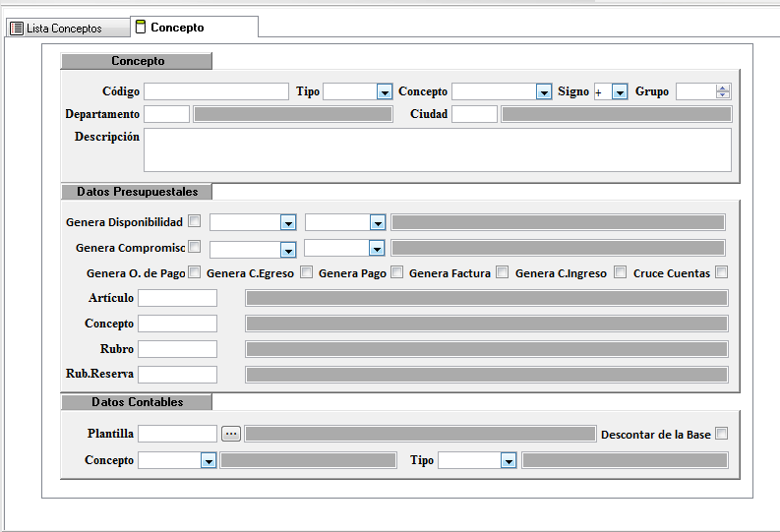Image resolution: width=780 pixels, height=532 pixels.
Task: Open the Tipo dropdown in Datos Contables
Action: pos(508,460)
